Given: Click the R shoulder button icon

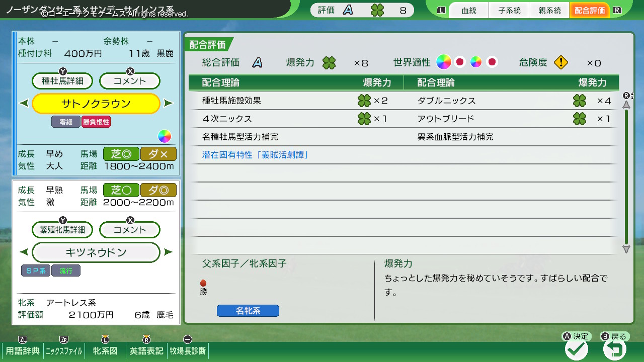Looking at the screenshot, I should 617,10.
